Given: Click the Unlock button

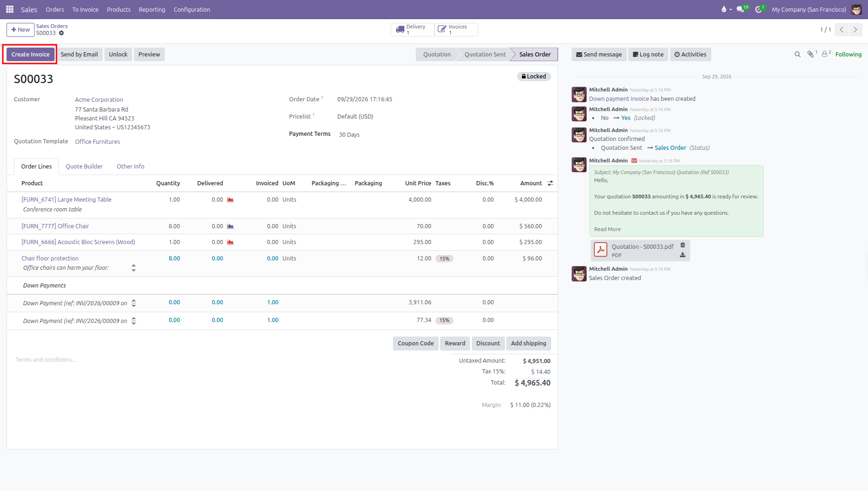Looking at the screenshot, I should pyautogui.click(x=118, y=55).
